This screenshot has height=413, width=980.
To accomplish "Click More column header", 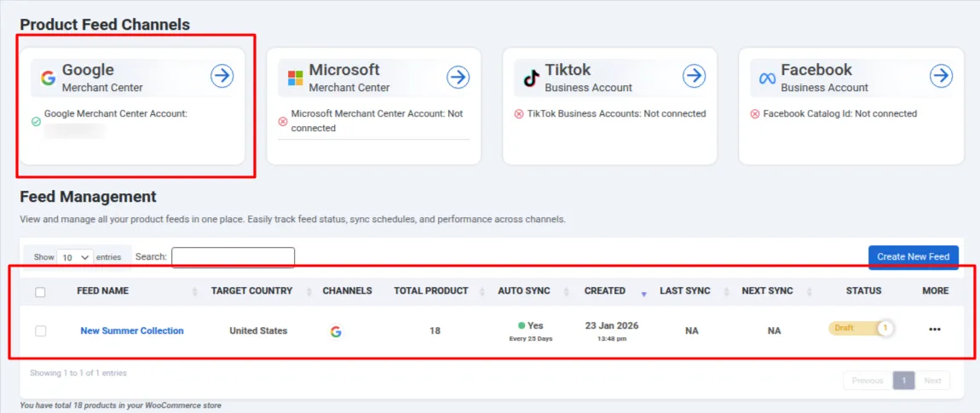I will click(x=935, y=290).
